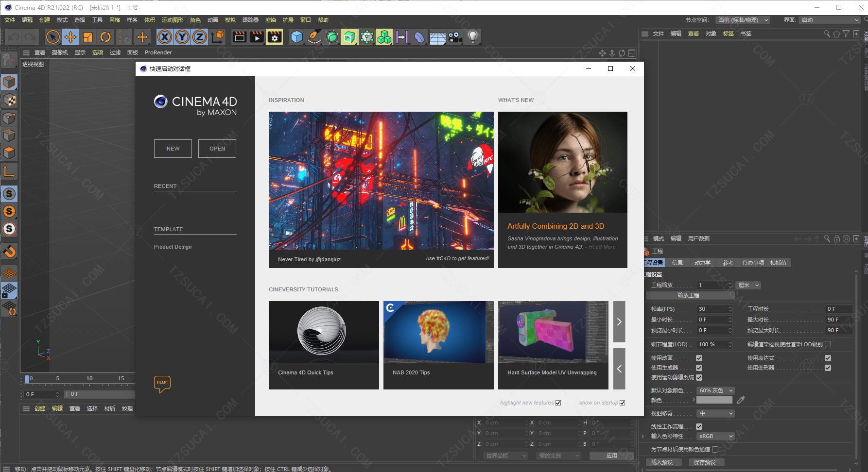Open 世界坐标 dropdown

[505, 455]
